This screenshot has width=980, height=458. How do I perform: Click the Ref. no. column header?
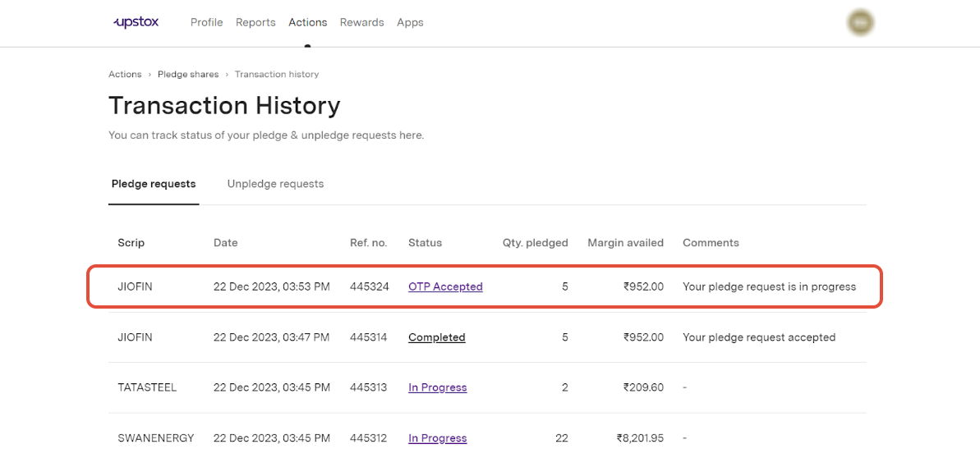coord(369,242)
